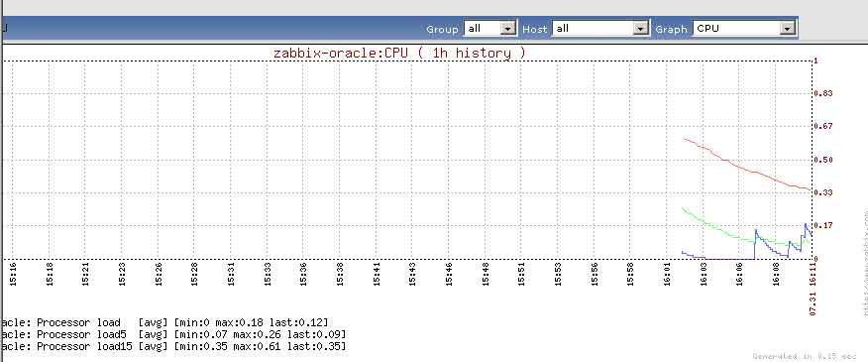
Task: Open the Host dropdown arrow
Action: pos(640,29)
